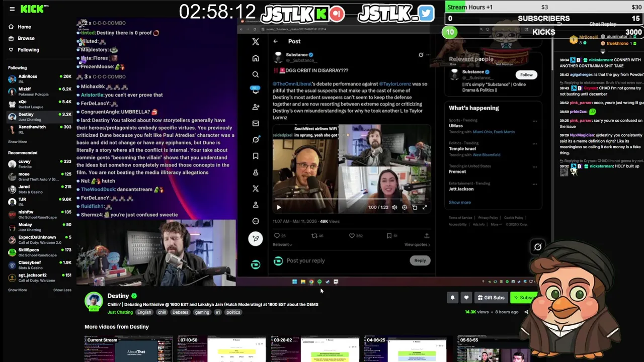Open moee recommended channel

click(x=39, y=176)
